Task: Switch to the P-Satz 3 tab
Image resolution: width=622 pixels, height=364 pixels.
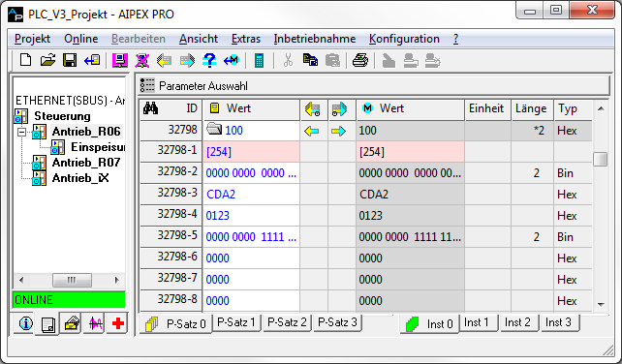Action: 337,322
